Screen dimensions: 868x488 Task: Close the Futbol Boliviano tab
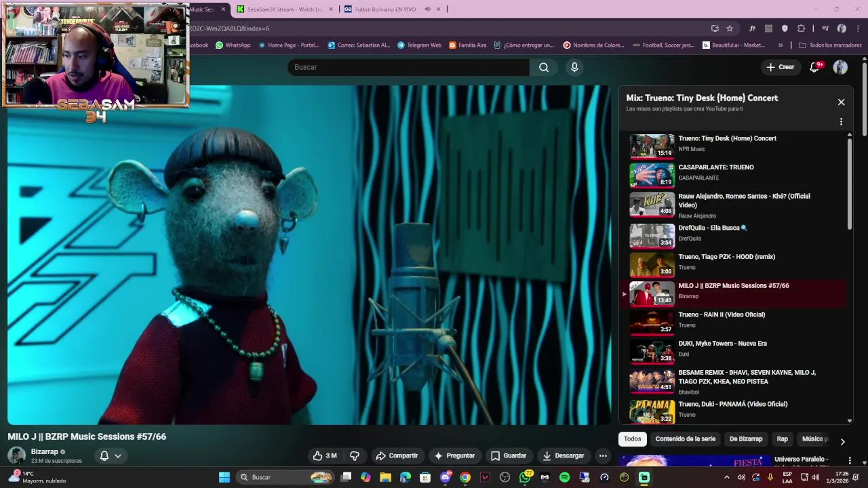[x=438, y=9]
